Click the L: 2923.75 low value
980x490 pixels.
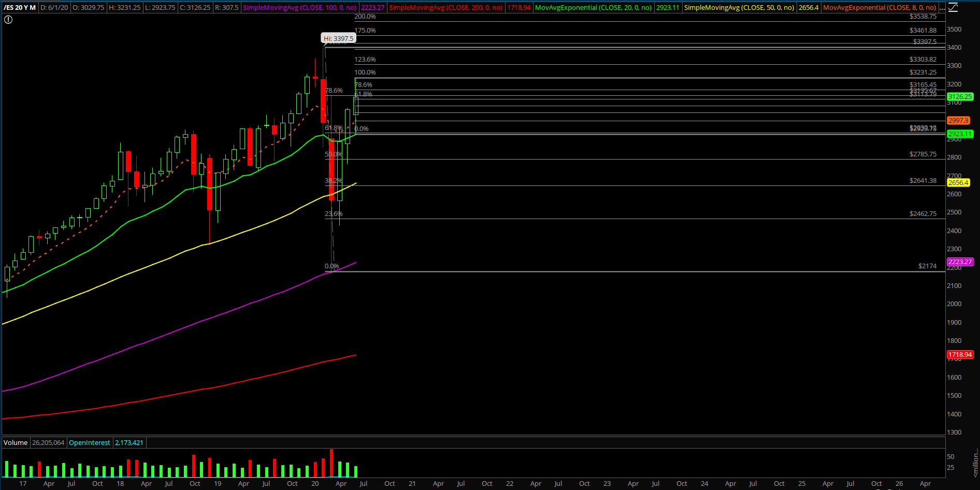click(160, 8)
